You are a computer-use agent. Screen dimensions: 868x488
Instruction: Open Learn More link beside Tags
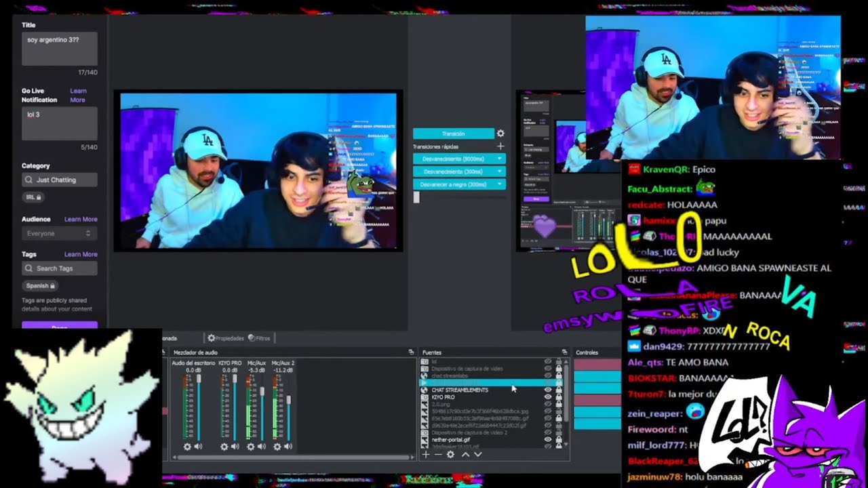pyautogui.click(x=81, y=254)
